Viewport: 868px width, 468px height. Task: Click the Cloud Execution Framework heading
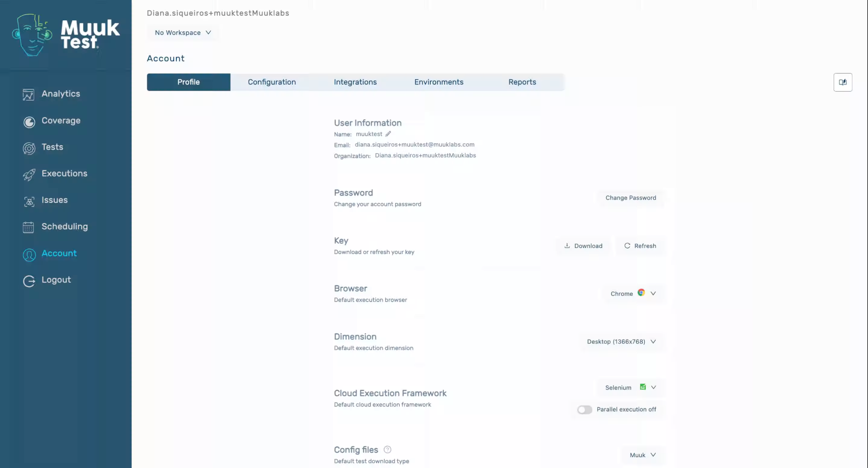point(390,393)
